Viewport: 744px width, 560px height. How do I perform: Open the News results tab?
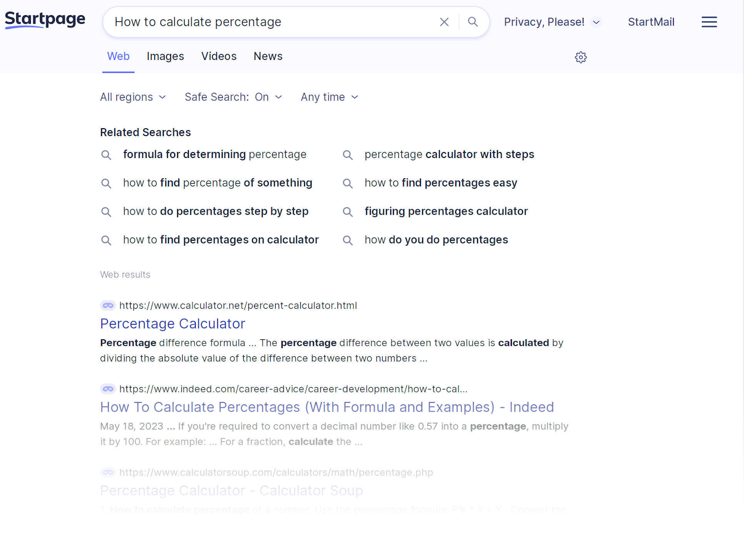pos(268,56)
